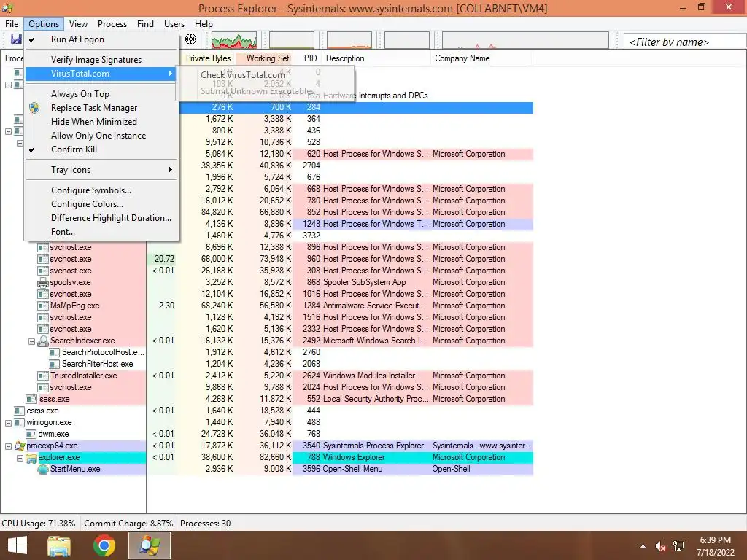Click the csrss.exe process icon
The width and height of the screenshot is (747, 560).
click(x=20, y=411)
